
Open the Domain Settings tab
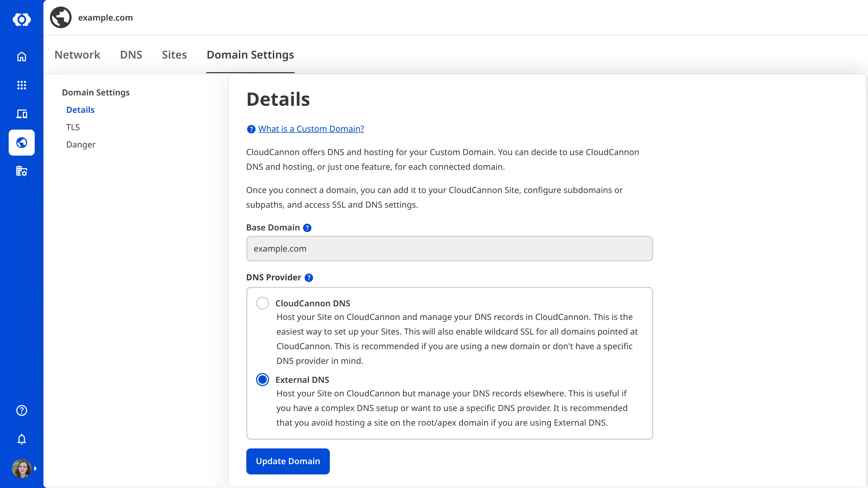(250, 54)
